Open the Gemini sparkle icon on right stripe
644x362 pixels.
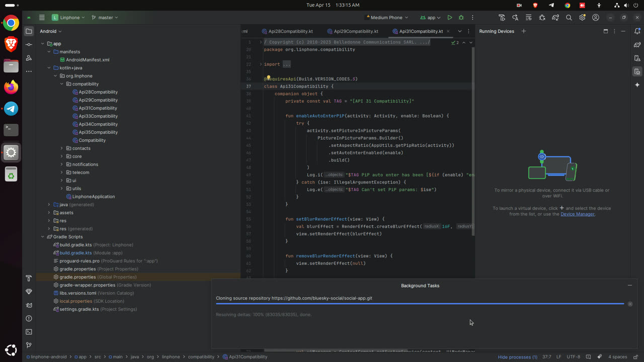(x=637, y=85)
